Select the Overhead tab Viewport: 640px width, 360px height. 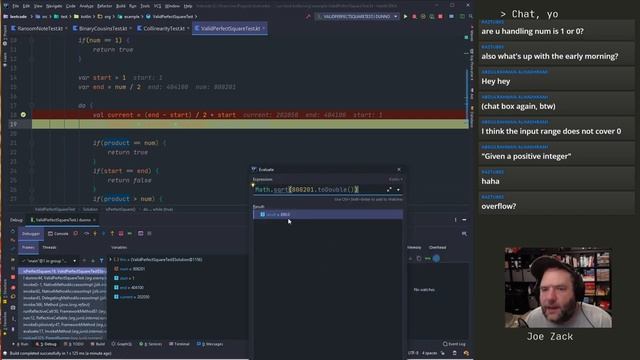437,247
